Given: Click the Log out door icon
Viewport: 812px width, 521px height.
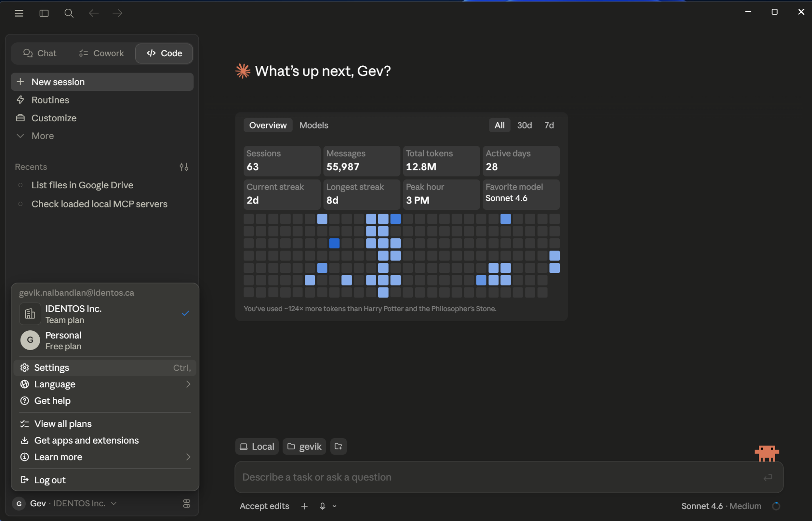Looking at the screenshot, I should tap(25, 480).
